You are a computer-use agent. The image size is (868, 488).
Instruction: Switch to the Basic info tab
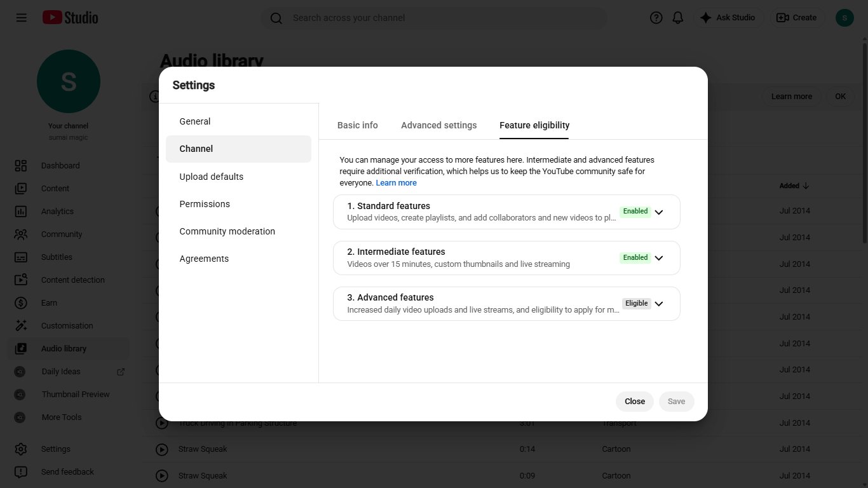point(358,125)
